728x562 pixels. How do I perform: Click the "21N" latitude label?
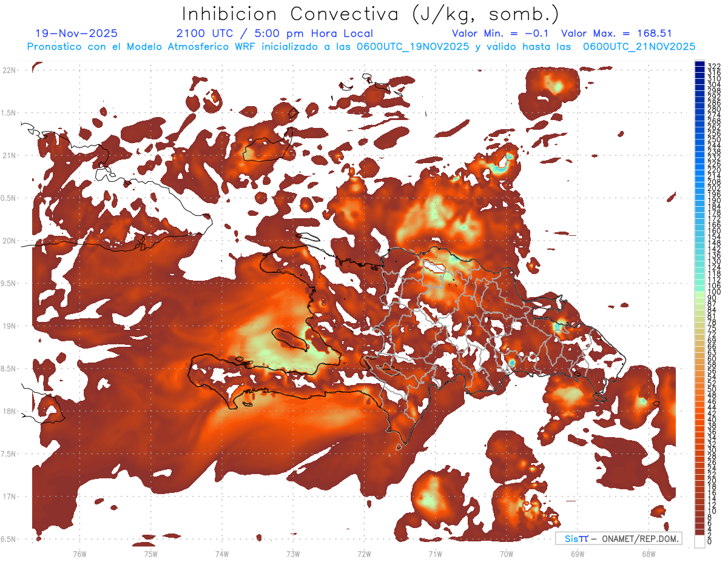point(9,155)
